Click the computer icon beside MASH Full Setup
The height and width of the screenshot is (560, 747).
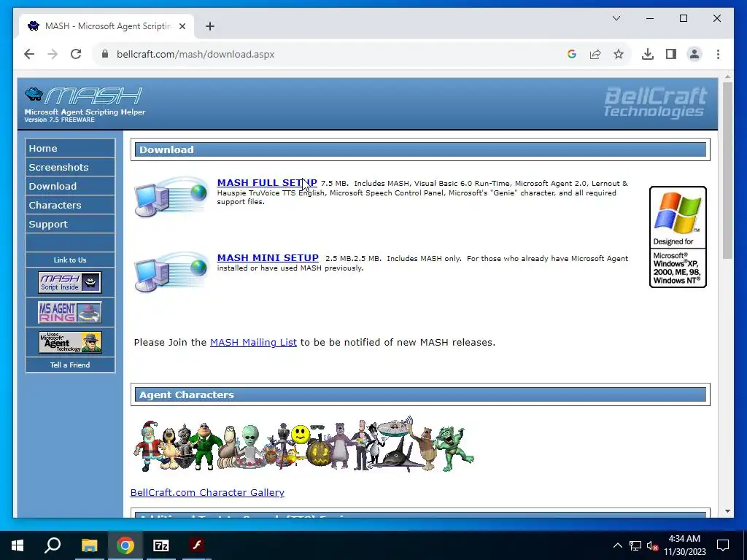click(171, 196)
